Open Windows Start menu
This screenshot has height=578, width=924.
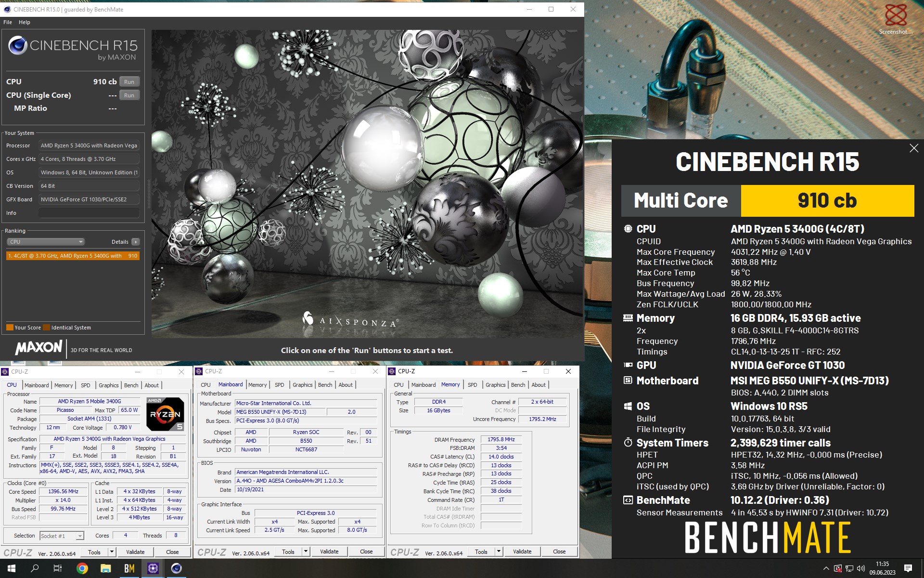[12, 568]
